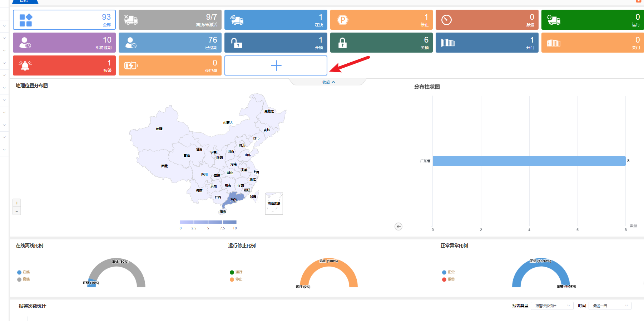Open the 报警 alarm siren icon card
This screenshot has height=321, width=644.
[x=25, y=65]
